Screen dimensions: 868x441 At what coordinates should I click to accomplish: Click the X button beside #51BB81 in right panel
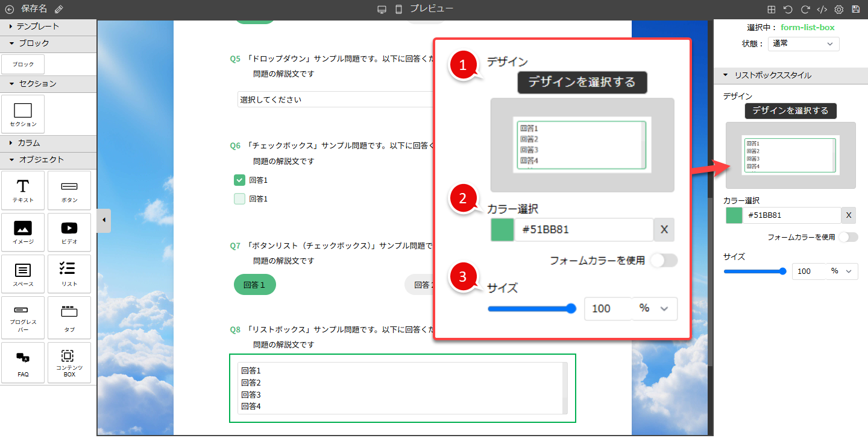click(x=849, y=215)
